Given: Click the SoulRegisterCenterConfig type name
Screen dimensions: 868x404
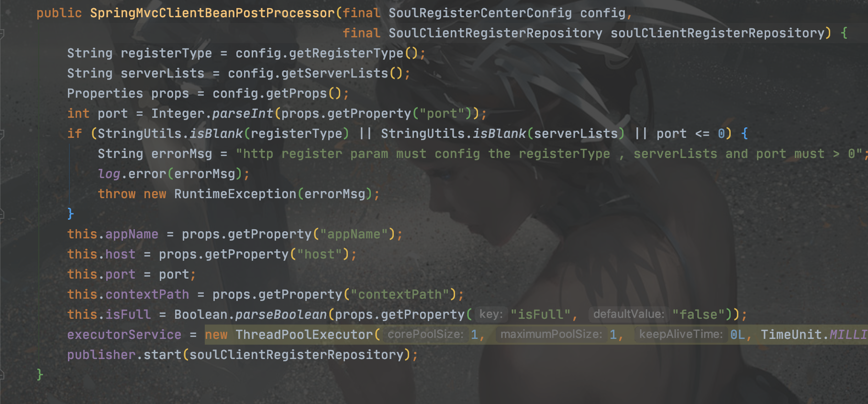Looking at the screenshot, I should click(x=480, y=13).
